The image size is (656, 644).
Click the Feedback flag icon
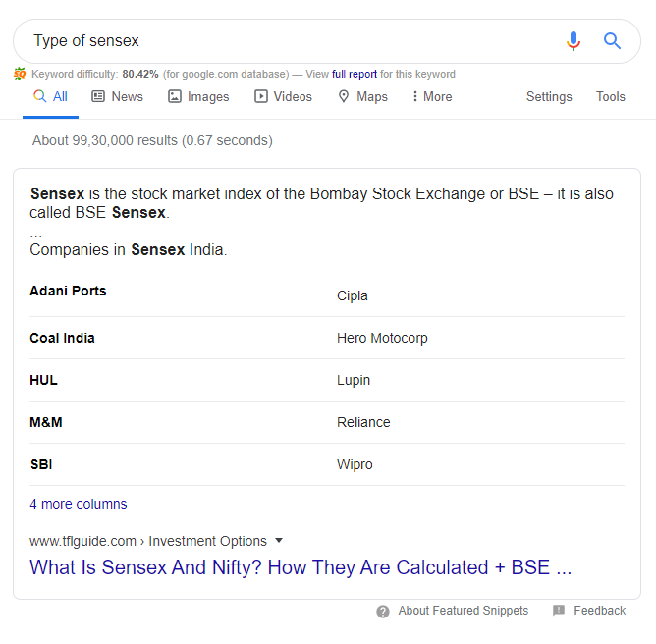click(559, 611)
